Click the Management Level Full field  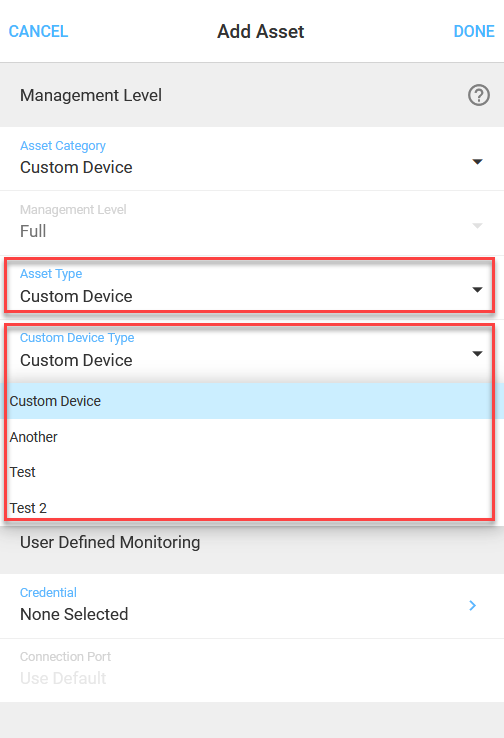252,223
